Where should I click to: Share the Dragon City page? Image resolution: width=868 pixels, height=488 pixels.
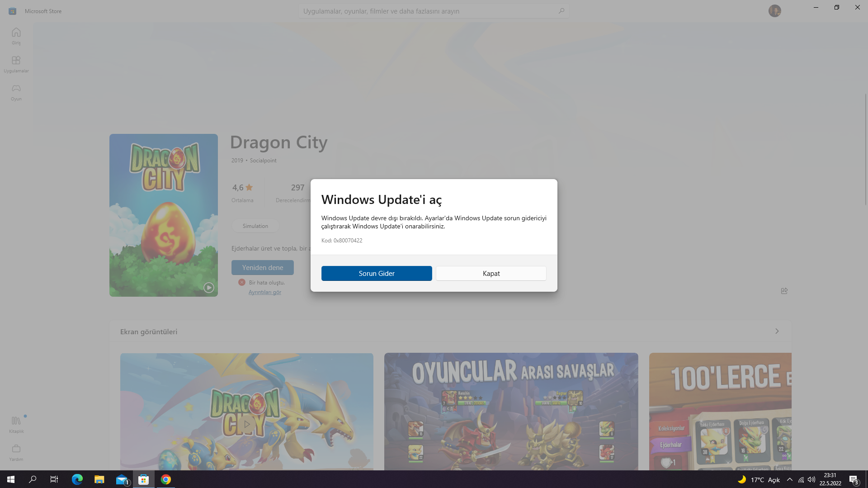pyautogui.click(x=784, y=291)
